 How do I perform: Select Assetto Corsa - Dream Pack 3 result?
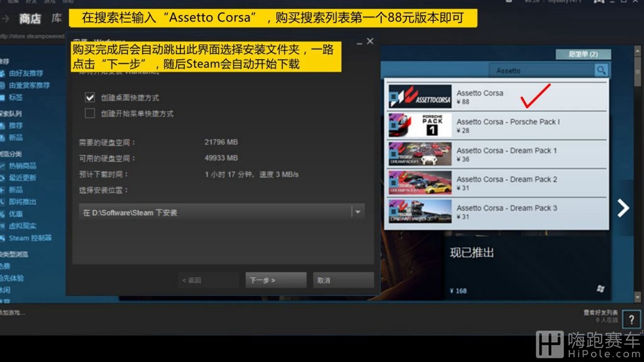[x=496, y=212]
